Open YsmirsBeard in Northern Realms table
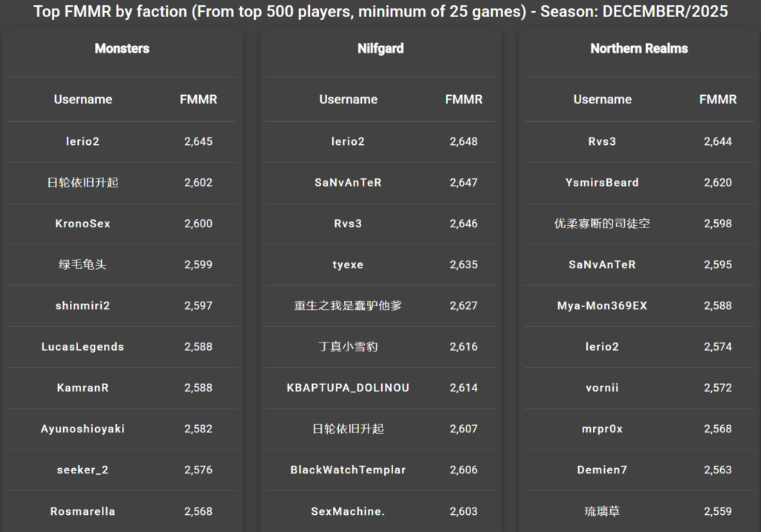The height and width of the screenshot is (532, 761). (x=602, y=183)
